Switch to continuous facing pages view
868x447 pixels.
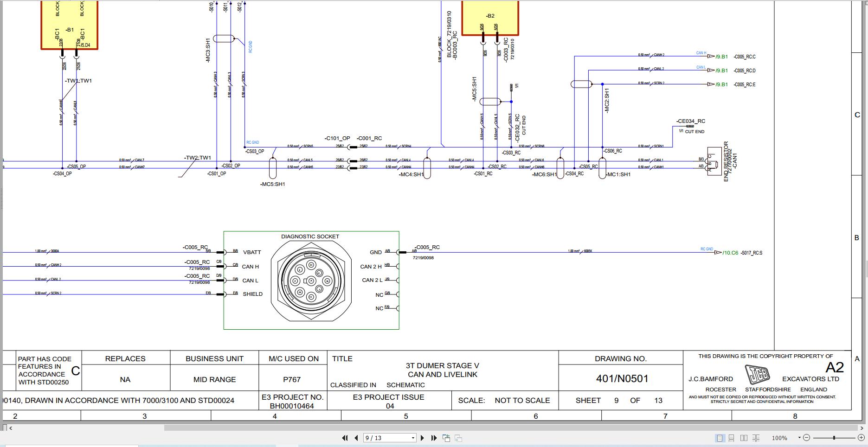756,438
